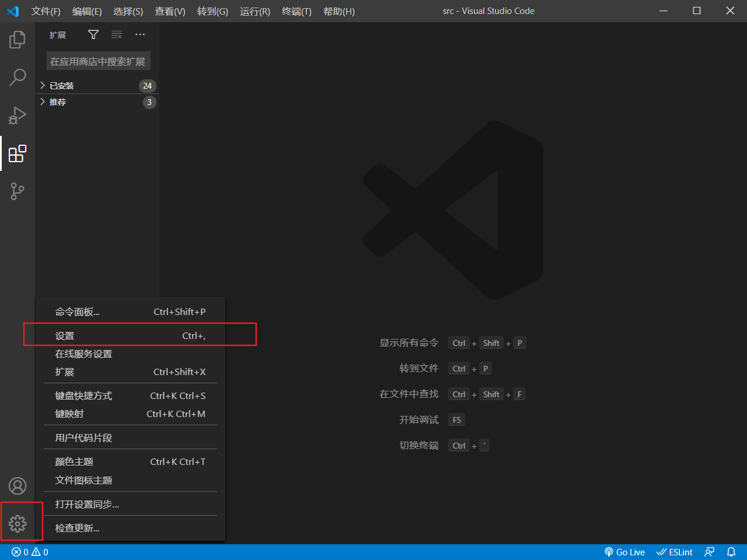Open the 帮助(H) menu
The width and height of the screenshot is (747, 560).
(x=339, y=11)
